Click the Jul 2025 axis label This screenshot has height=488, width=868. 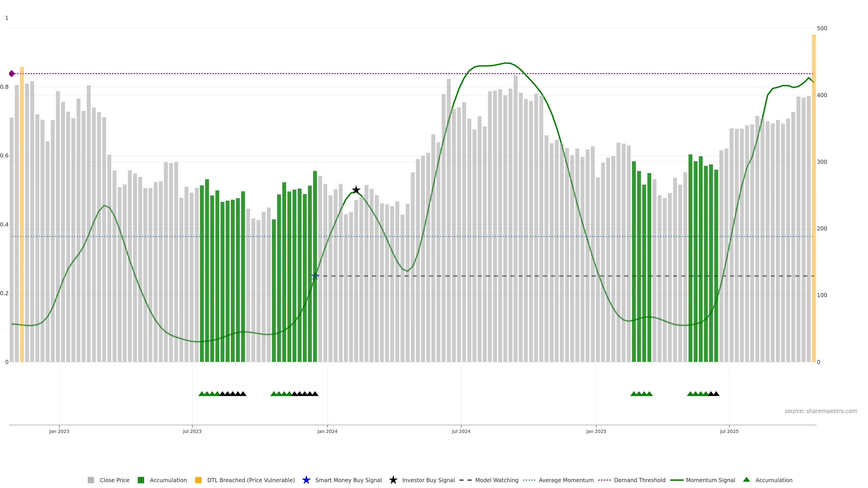point(729,431)
